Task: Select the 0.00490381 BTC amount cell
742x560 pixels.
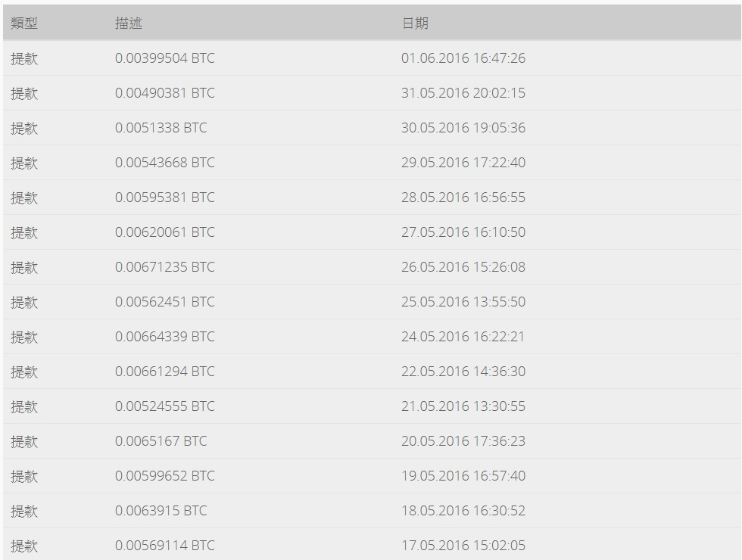Action: (x=165, y=92)
